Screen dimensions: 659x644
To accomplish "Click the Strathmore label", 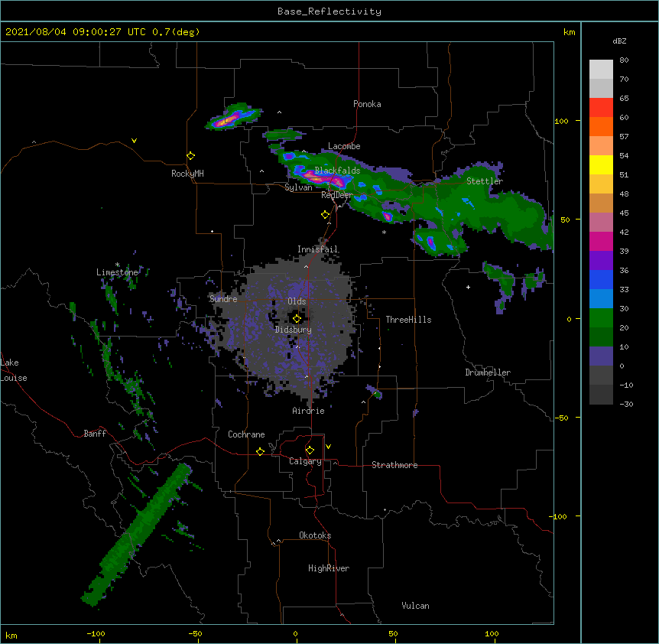I will (394, 465).
